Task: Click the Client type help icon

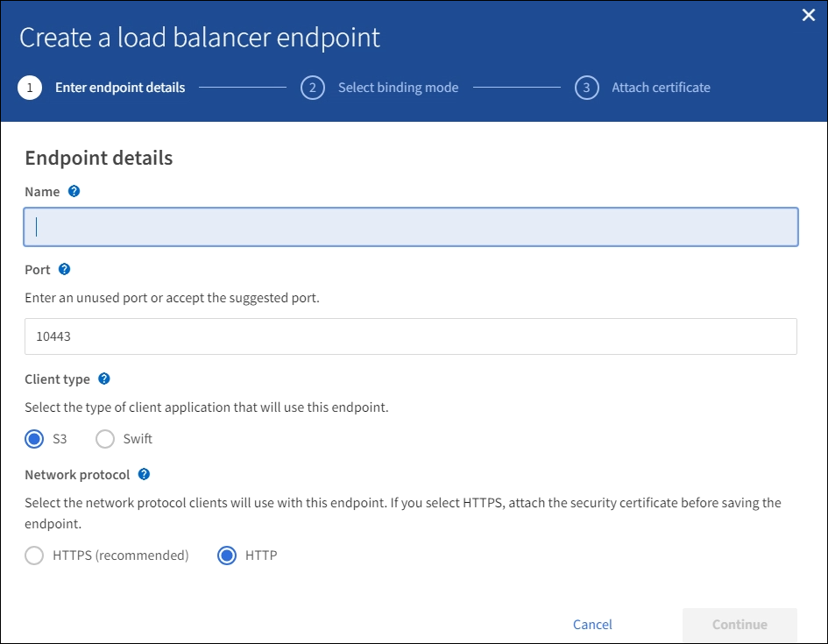Action: pos(104,379)
